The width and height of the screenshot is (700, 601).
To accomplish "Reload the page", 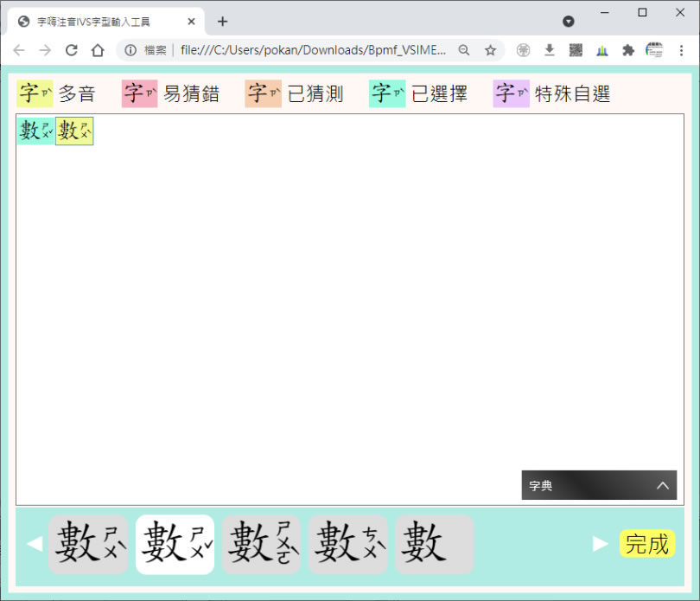I will click(x=72, y=50).
